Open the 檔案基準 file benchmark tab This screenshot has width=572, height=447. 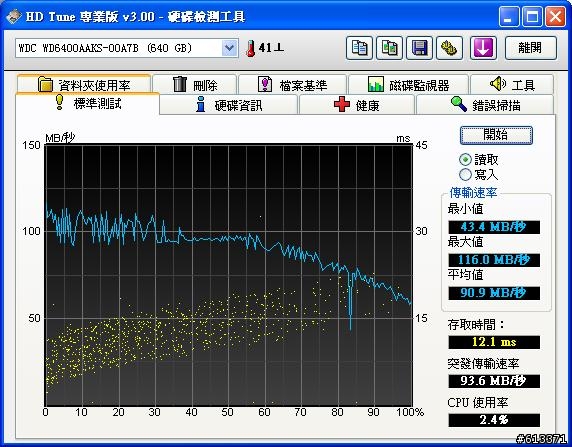click(293, 85)
